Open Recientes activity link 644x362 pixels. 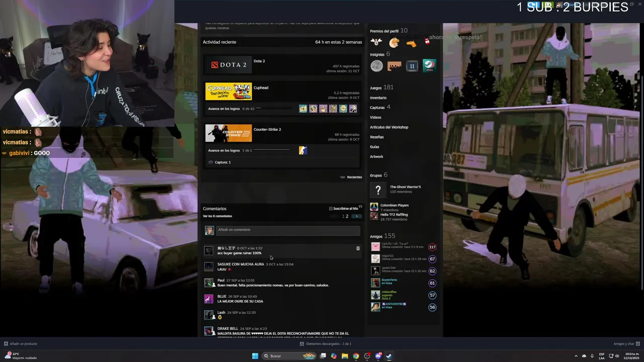point(354,177)
